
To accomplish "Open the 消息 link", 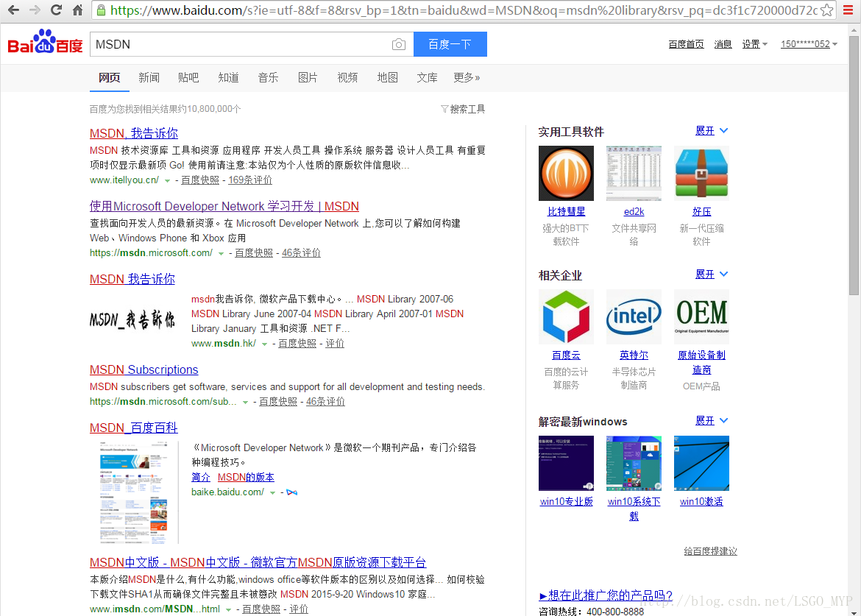I will (723, 44).
